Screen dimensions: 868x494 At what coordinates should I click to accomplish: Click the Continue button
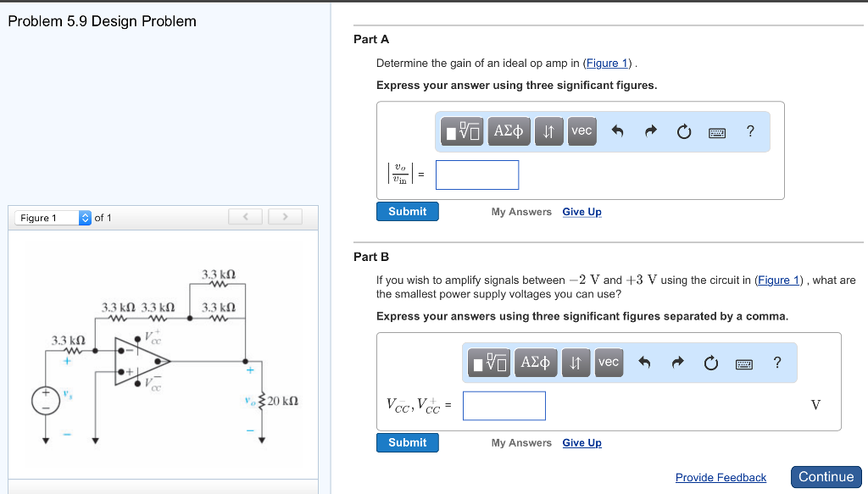tap(826, 477)
